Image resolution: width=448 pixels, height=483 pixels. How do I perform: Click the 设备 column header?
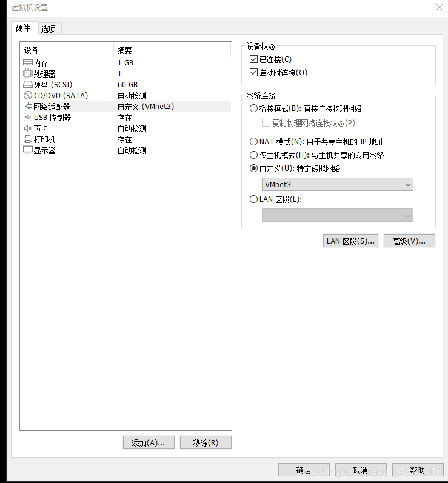tap(67, 50)
